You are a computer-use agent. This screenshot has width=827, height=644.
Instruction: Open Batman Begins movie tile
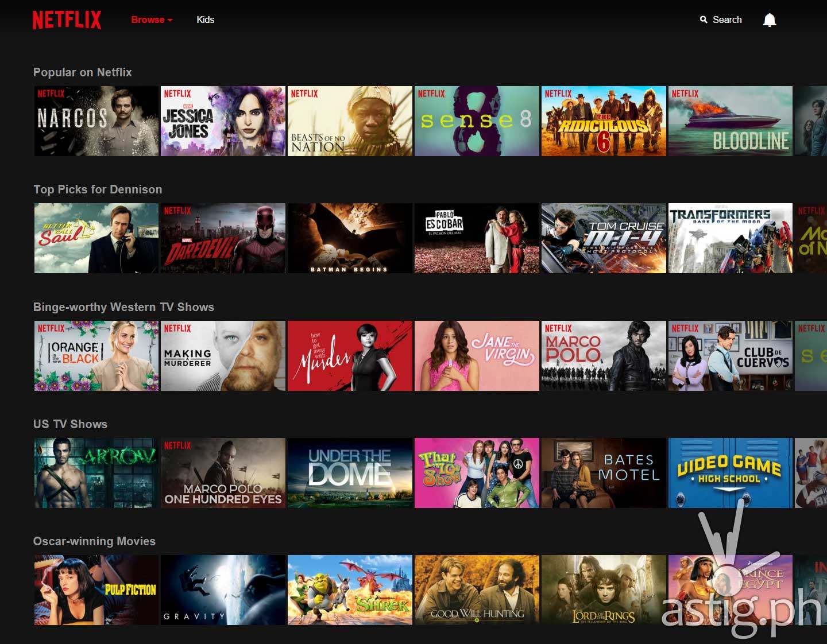pos(350,238)
